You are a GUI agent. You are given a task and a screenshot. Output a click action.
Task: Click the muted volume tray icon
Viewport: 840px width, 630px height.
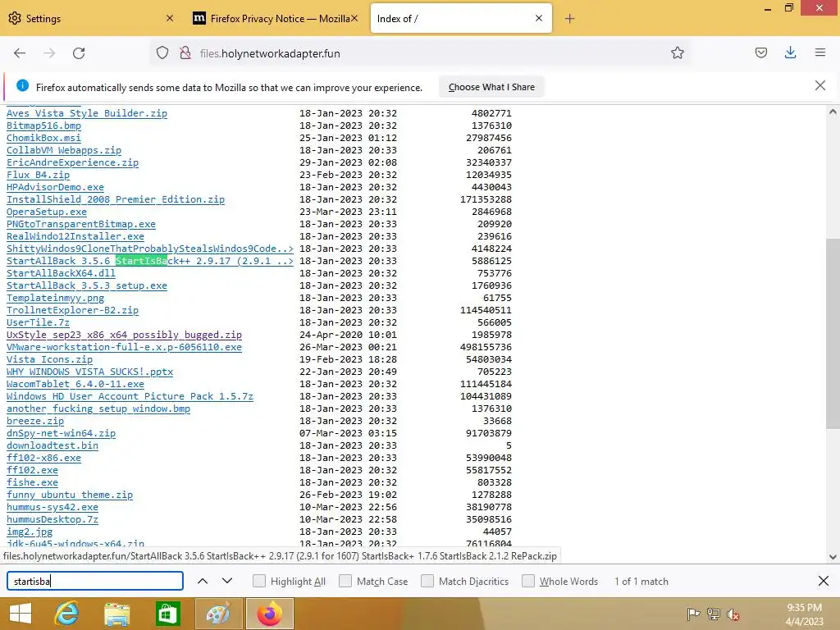[733, 614]
